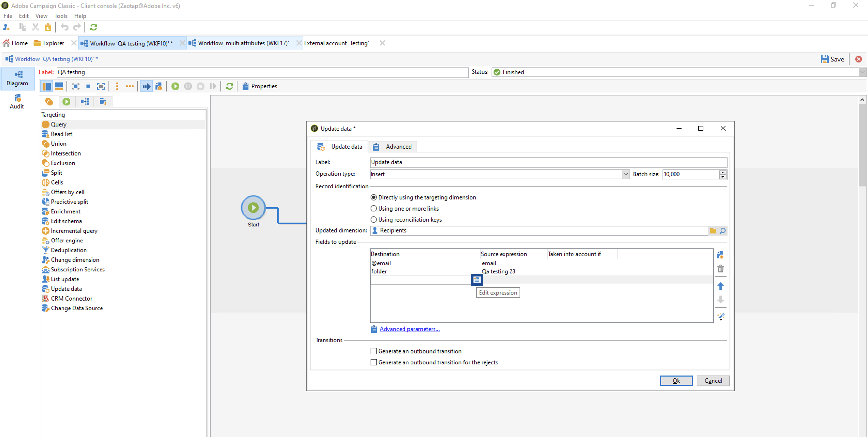Click the green Start workflow button in toolbar
This screenshot has width=868, height=437.
175,86
